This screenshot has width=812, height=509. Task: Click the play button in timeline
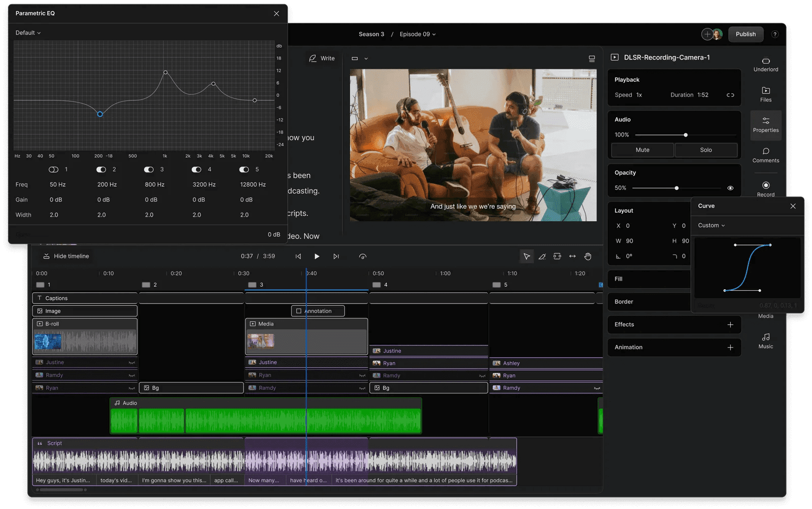tap(317, 256)
